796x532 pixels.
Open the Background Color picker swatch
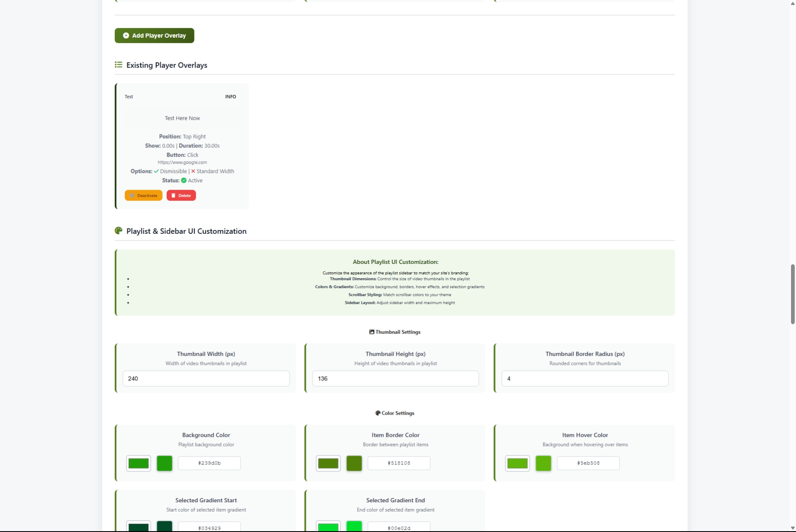139,463
